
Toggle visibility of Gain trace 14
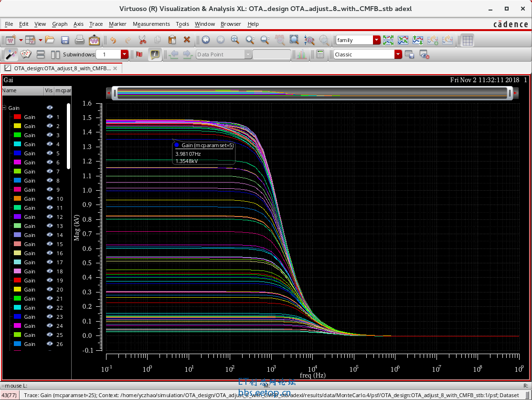50,235
